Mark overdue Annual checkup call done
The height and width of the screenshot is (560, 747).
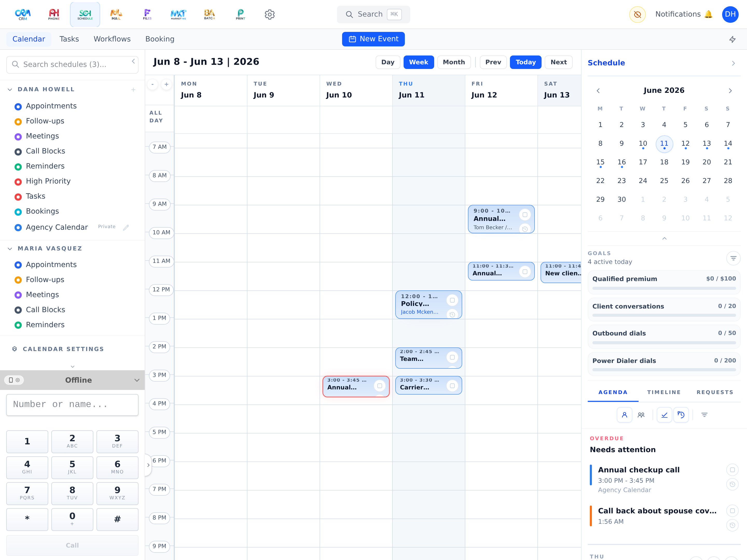point(732,470)
